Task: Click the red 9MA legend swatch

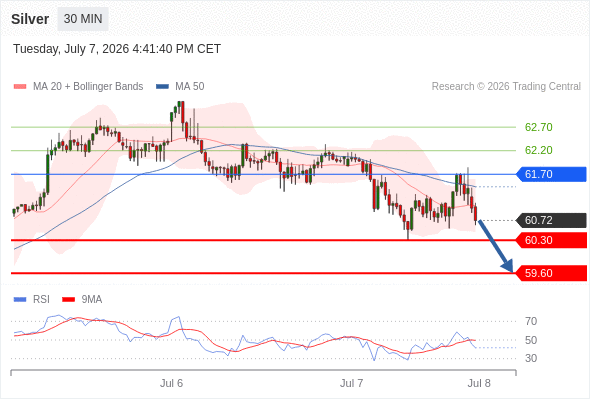Action: tap(68, 300)
